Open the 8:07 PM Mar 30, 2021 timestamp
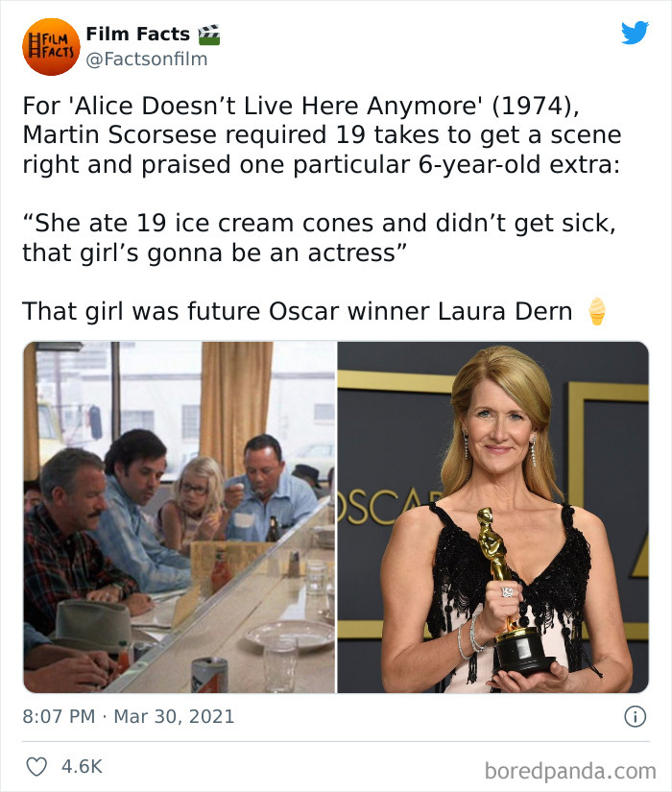Screen dimensions: 672x792 pyautogui.click(x=129, y=716)
